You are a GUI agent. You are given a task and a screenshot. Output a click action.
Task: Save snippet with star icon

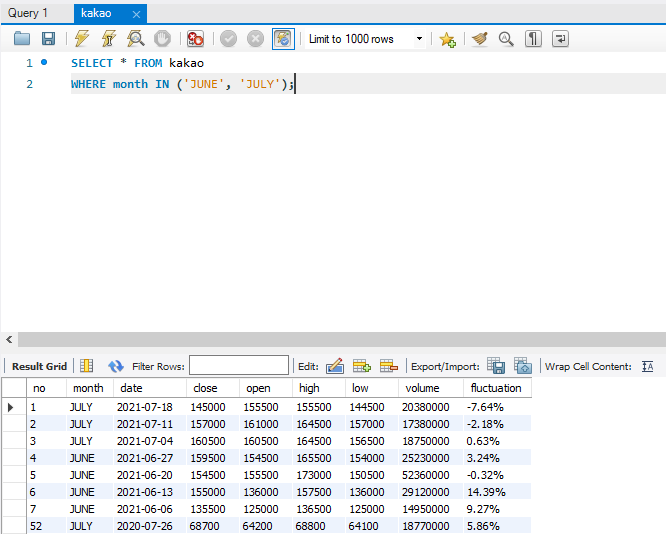click(x=447, y=40)
